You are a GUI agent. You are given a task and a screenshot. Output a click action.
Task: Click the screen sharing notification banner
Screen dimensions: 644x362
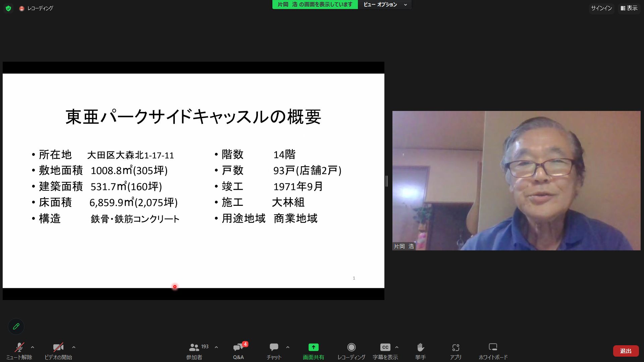[x=315, y=5]
